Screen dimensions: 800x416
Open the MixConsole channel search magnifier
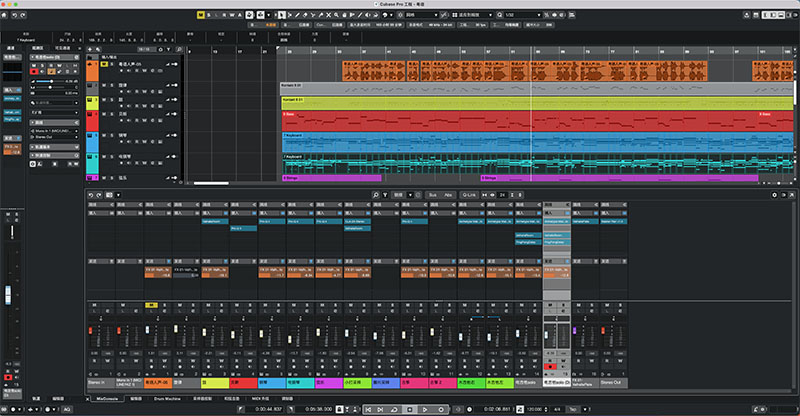coord(376,195)
